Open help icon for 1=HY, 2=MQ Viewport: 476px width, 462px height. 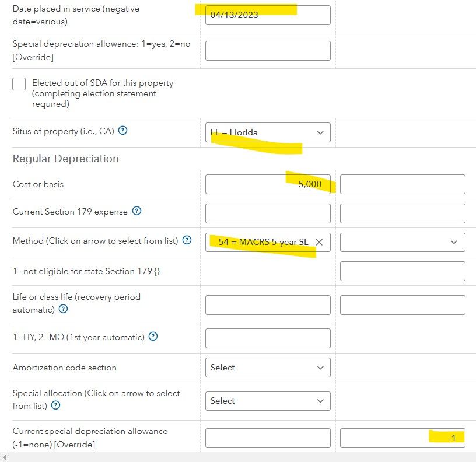[x=153, y=337]
